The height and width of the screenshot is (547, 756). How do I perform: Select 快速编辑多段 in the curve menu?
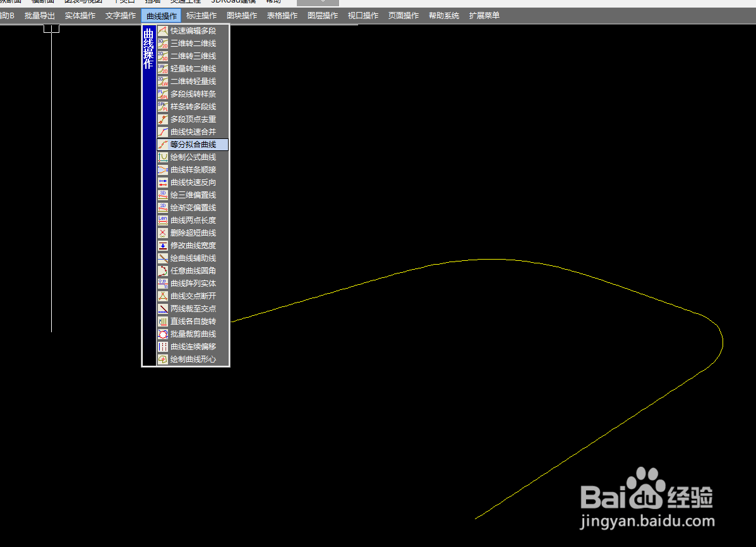pos(193,31)
